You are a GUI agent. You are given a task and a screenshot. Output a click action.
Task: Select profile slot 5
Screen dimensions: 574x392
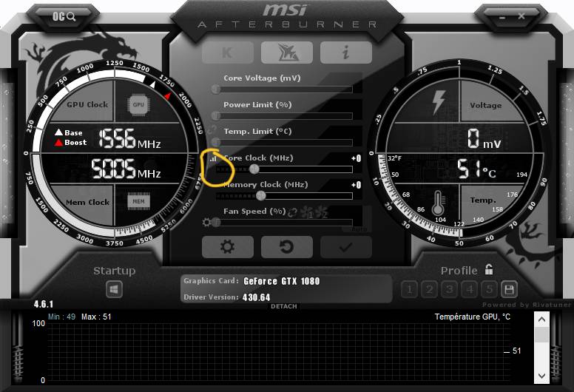click(489, 290)
